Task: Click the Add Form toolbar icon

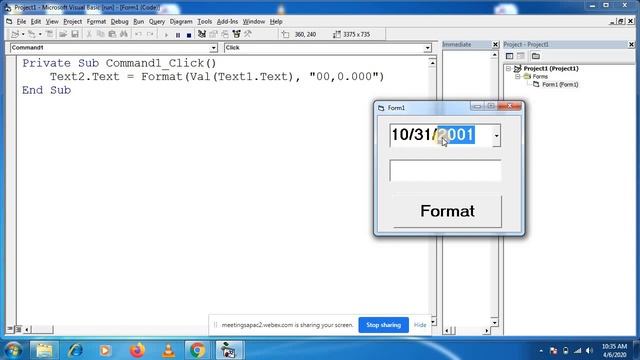Action: [x=31, y=34]
